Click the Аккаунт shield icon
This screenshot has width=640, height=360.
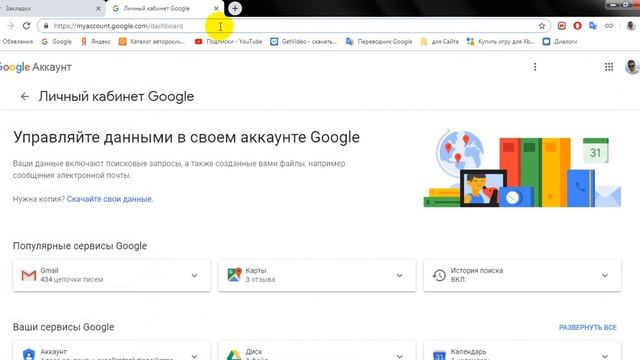[x=29, y=354]
